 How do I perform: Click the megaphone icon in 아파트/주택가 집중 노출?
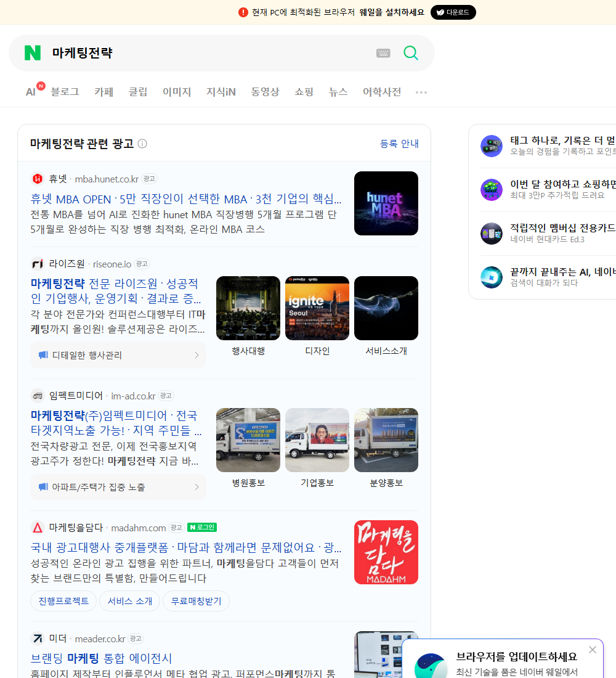point(43,487)
